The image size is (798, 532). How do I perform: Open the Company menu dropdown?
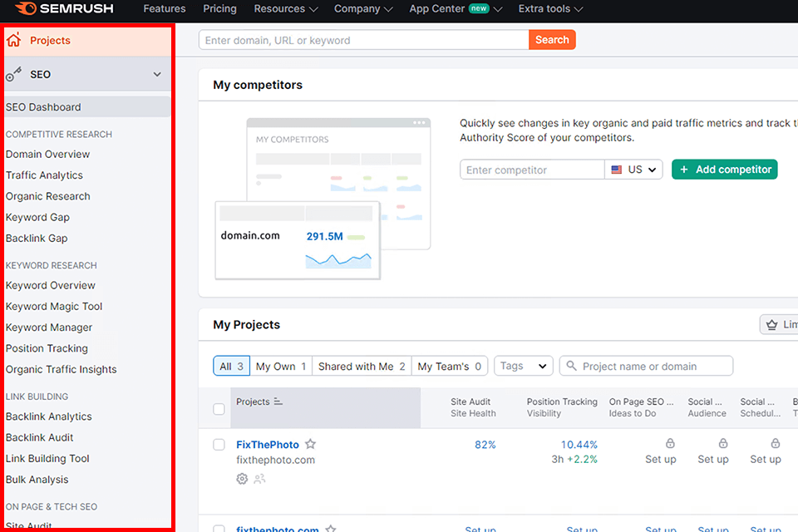coord(363,8)
